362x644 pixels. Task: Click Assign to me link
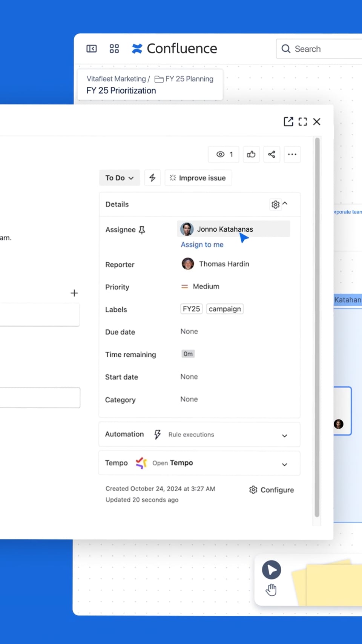tap(202, 244)
